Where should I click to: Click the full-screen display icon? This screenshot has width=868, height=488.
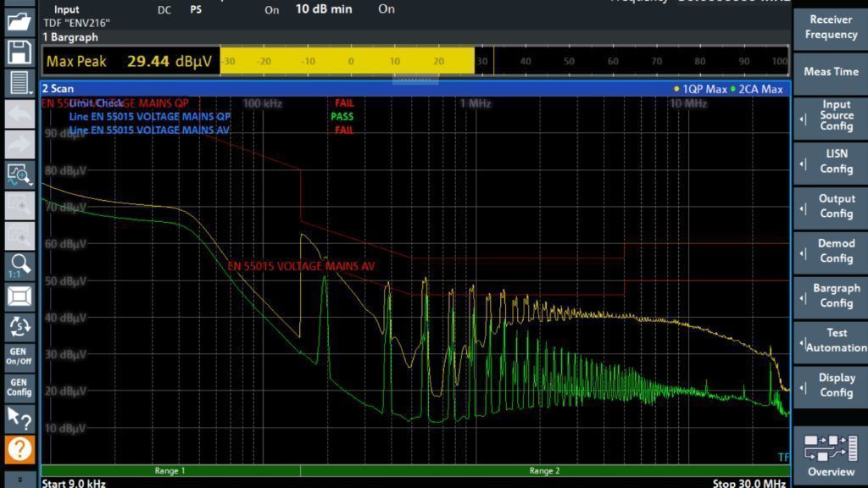point(19,296)
